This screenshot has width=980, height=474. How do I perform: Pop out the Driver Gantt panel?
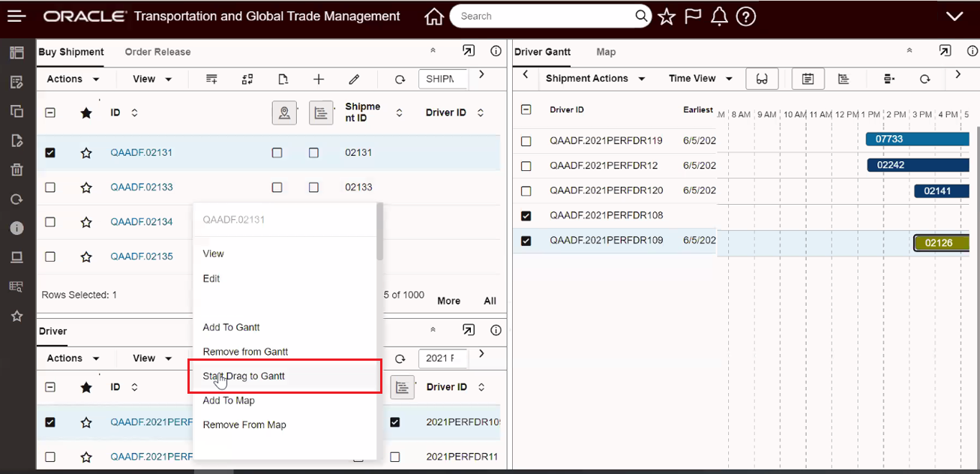pyautogui.click(x=945, y=51)
